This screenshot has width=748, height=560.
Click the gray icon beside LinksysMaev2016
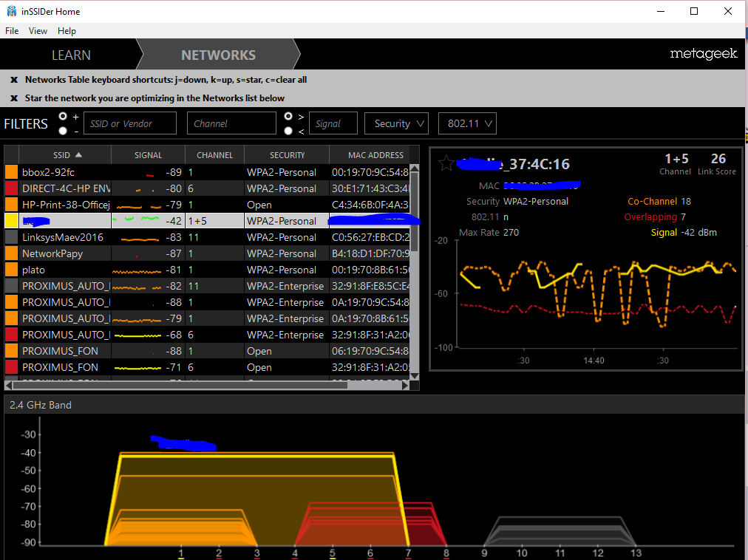point(12,237)
